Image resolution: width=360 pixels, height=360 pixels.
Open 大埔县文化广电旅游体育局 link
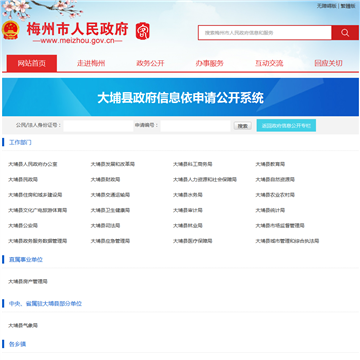[x=38, y=210]
